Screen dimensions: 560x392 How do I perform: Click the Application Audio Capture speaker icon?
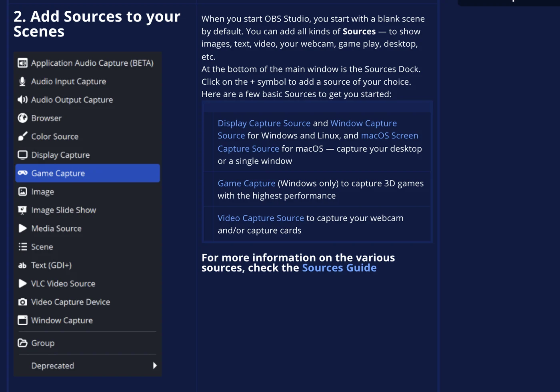[x=23, y=63]
